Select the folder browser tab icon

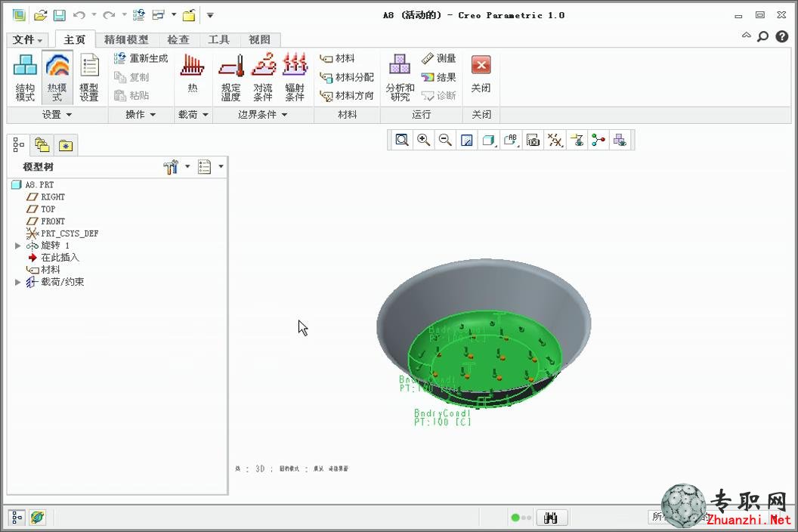coord(42,146)
